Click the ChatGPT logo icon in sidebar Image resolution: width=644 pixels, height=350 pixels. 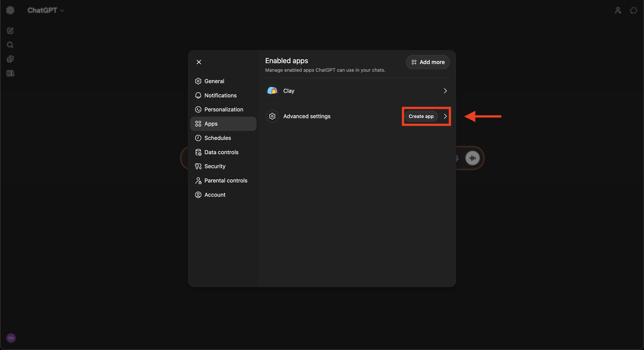[10, 10]
